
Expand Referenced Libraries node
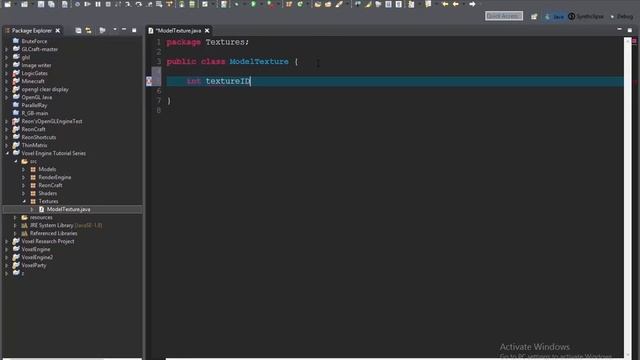(16, 233)
